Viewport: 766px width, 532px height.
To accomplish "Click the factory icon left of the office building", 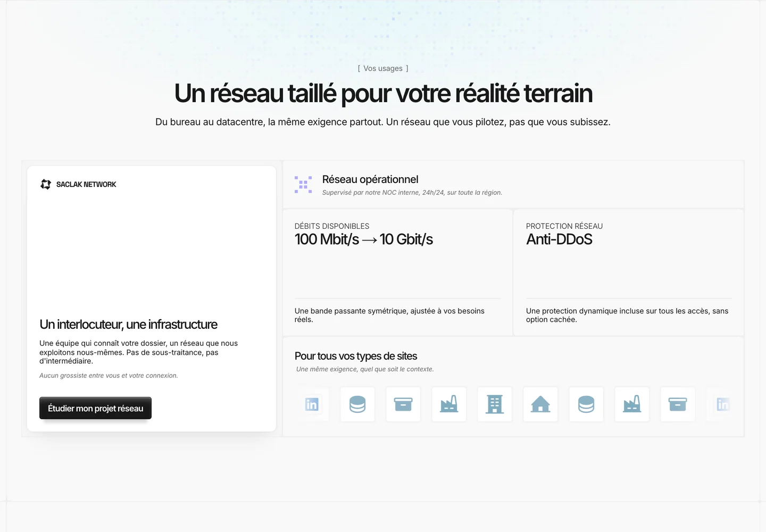I will click(449, 404).
